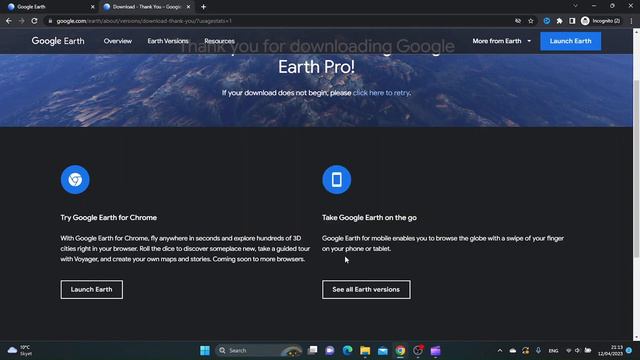
Task: Close the Download - Thank You tab
Action: click(188, 7)
